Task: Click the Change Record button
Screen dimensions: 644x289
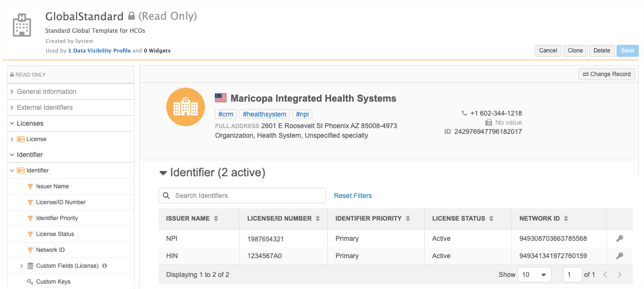Action: (x=607, y=74)
